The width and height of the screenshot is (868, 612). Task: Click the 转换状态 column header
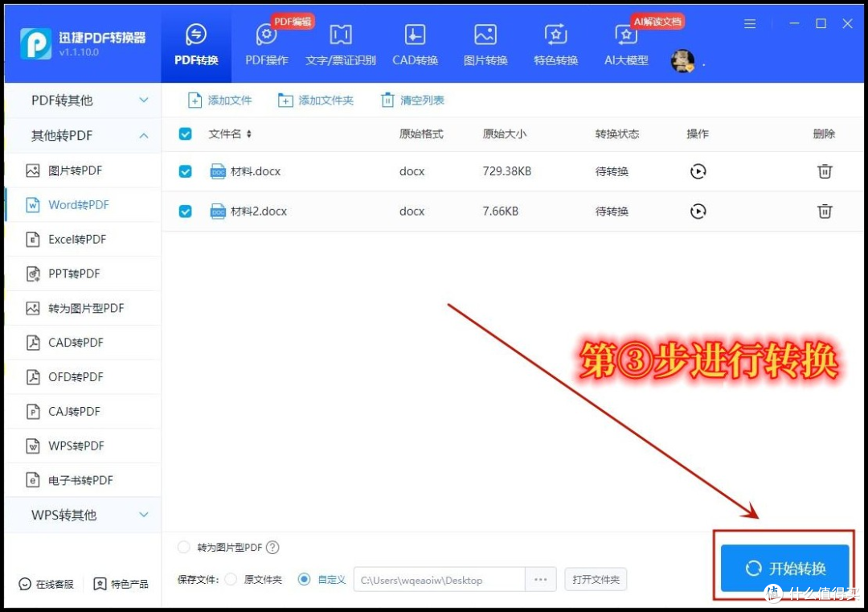click(x=617, y=133)
